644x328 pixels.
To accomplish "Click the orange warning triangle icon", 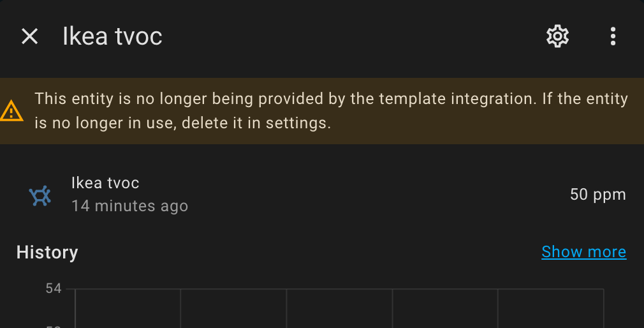I will [x=11, y=111].
